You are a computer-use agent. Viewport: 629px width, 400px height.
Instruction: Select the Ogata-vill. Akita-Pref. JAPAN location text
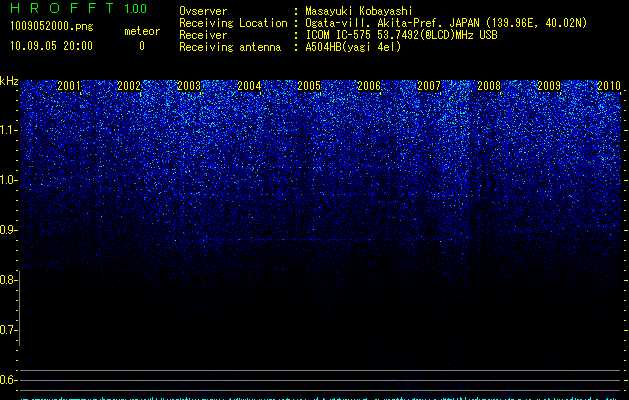click(x=446, y=23)
